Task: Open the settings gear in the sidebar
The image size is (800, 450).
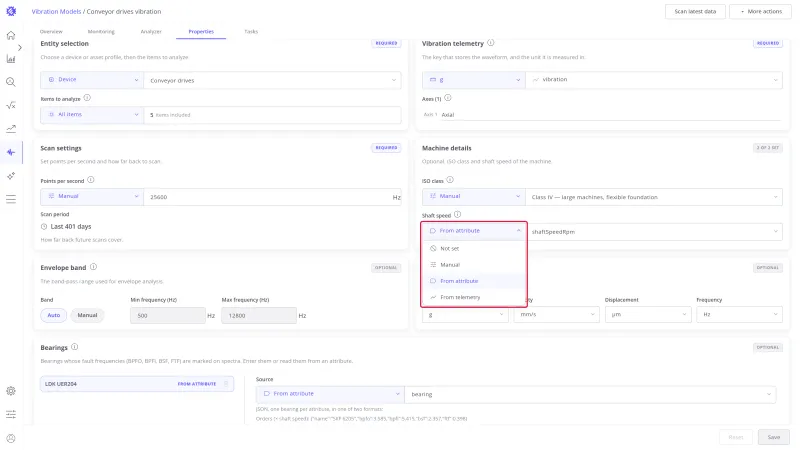Action: (11, 391)
